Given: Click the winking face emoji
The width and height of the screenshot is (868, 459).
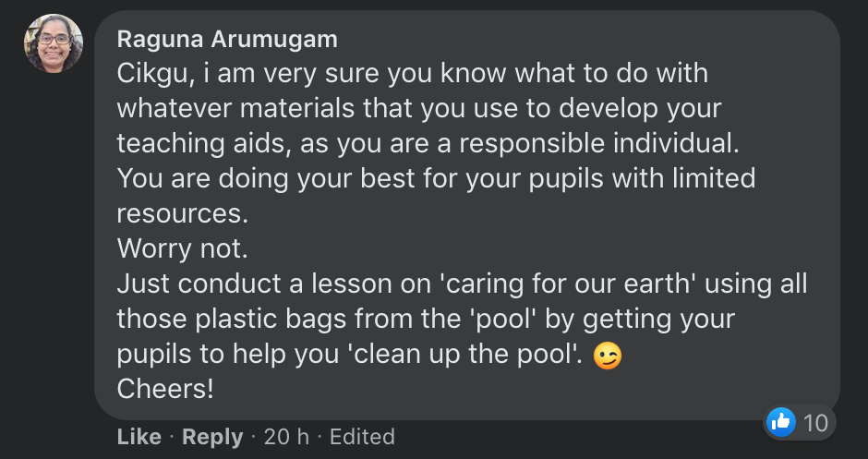Looking at the screenshot, I should pos(608,356).
